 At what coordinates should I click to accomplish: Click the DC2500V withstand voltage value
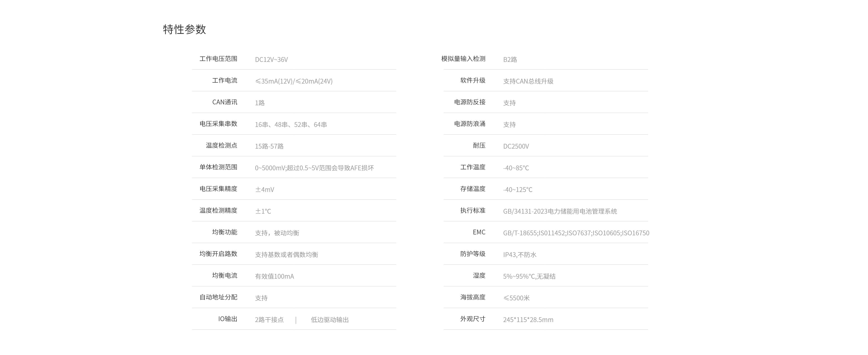[x=516, y=146]
